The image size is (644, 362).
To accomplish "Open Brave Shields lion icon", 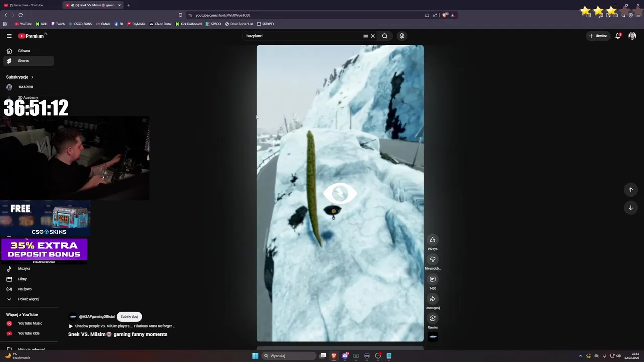I will tap(445, 15).
